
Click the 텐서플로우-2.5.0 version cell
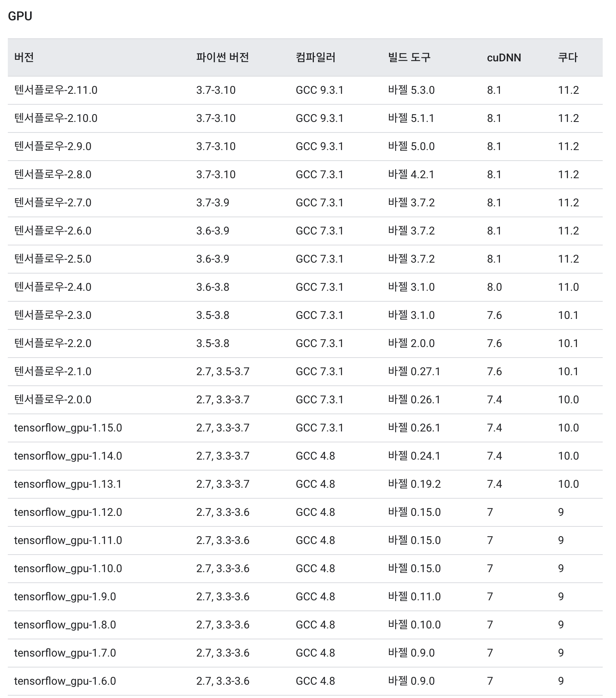(x=53, y=259)
